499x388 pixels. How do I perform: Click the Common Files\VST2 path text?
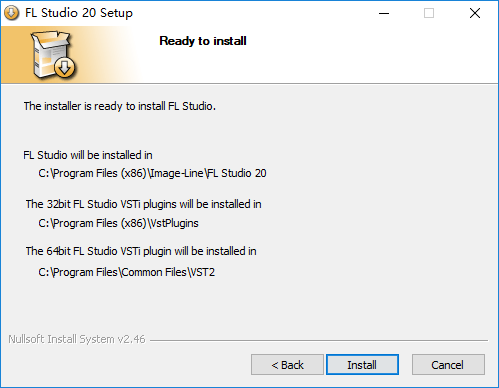coord(126,272)
